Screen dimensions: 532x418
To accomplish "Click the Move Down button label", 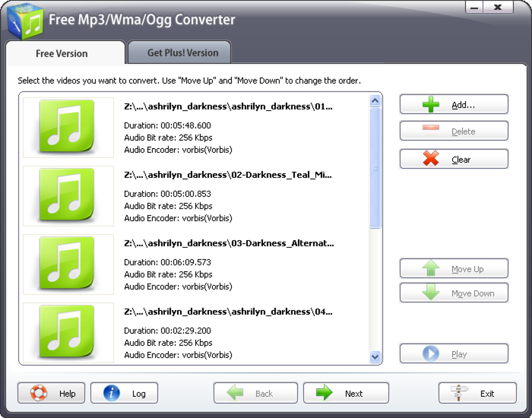I will pyautogui.click(x=473, y=293).
